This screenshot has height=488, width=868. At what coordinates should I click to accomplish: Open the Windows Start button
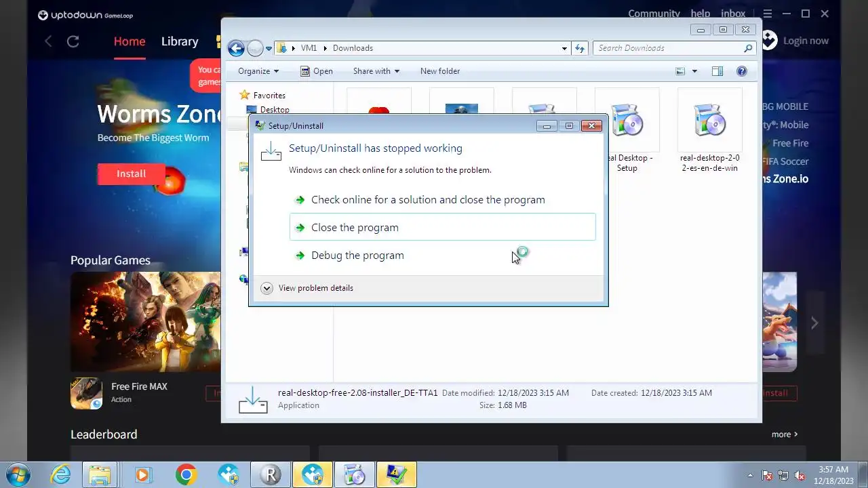tap(18, 474)
